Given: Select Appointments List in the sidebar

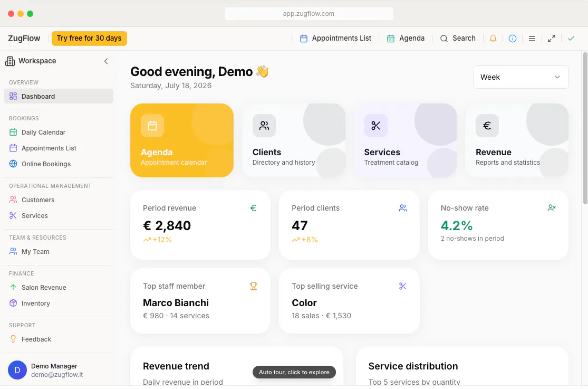Looking at the screenshot, I should coord(59,148).
